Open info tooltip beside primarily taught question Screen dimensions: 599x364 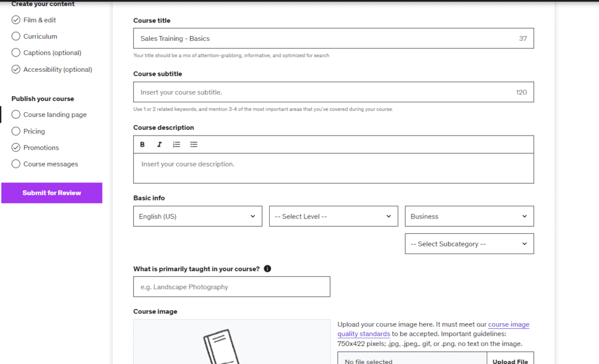[x=267, y=269]
